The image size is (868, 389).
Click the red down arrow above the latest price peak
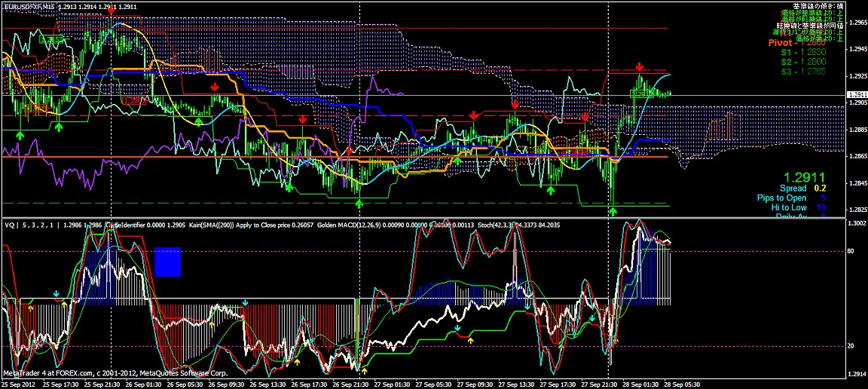(x=639, y=68)
